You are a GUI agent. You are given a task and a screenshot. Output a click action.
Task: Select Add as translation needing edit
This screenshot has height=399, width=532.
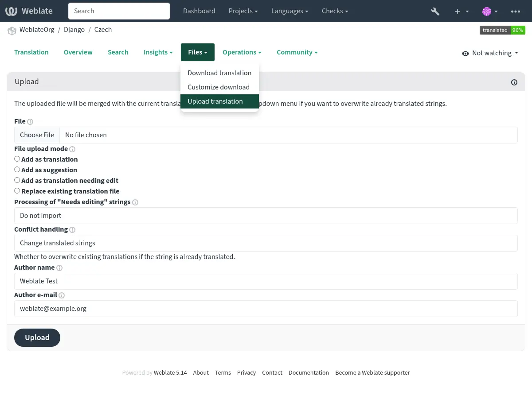[17, 180]
